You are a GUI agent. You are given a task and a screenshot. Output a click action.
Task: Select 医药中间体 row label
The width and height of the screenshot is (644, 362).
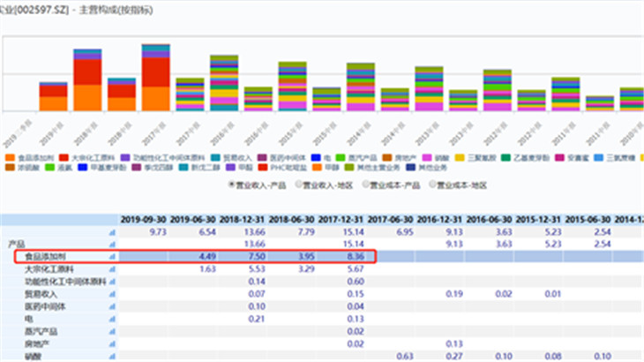click(45, 307)
